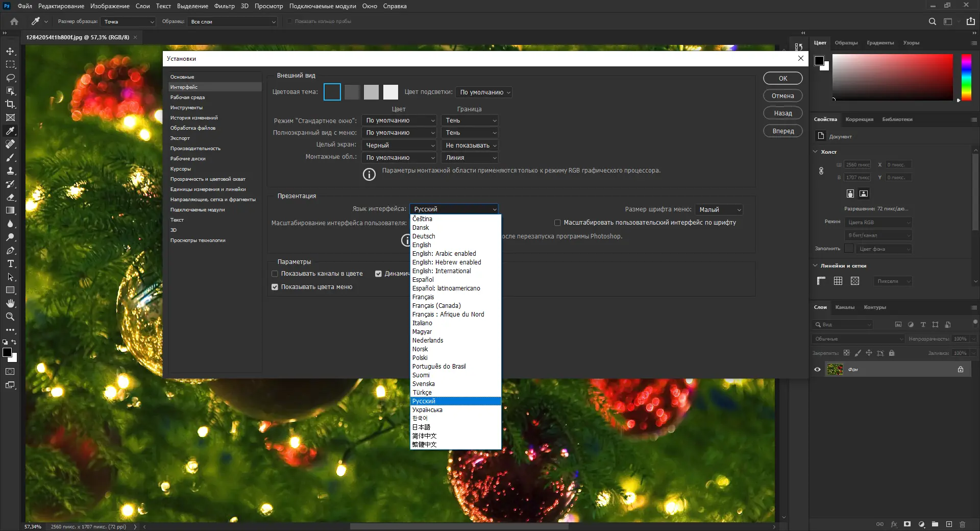
Task: Click the Вперед button
Action: (783, 131)
